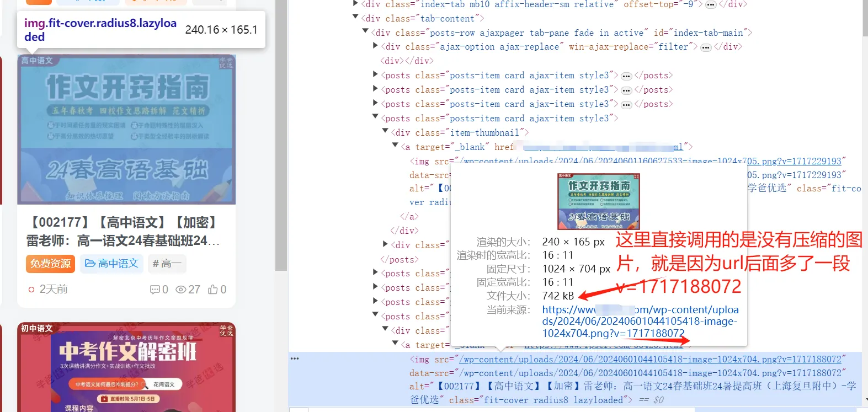This screenshot has height=412, width=868.
Task: Click the comment count icon on 002177 card
Action: tap(155, 290)
